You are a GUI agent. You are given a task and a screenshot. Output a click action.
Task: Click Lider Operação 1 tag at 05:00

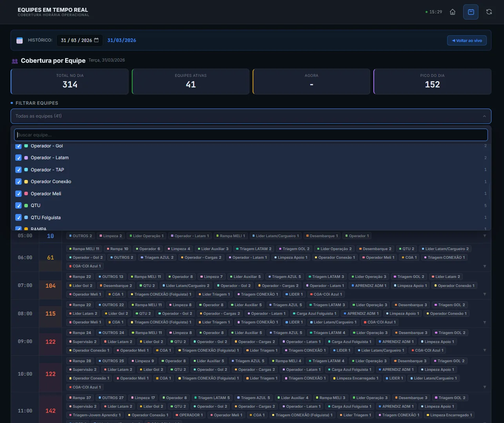click(146, 236)
